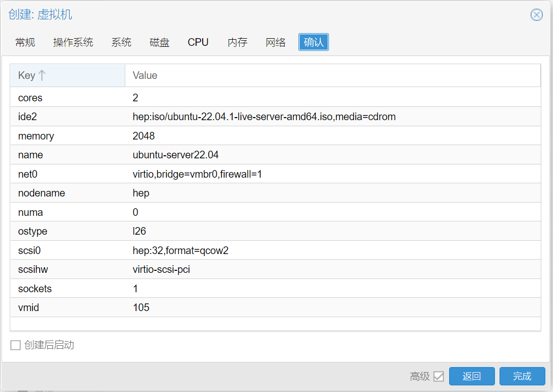Toggle Key column sort arrow

tap(42, 75)
